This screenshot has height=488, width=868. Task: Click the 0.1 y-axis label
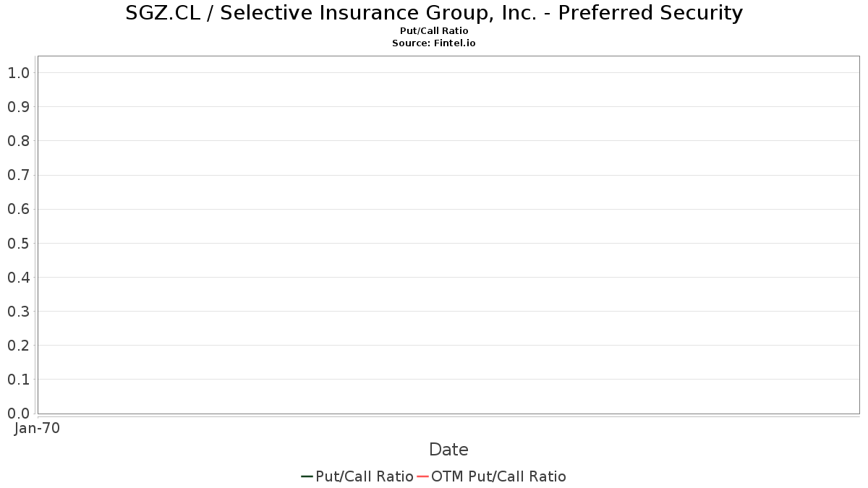pyautogui.click(x=19, y=379)
